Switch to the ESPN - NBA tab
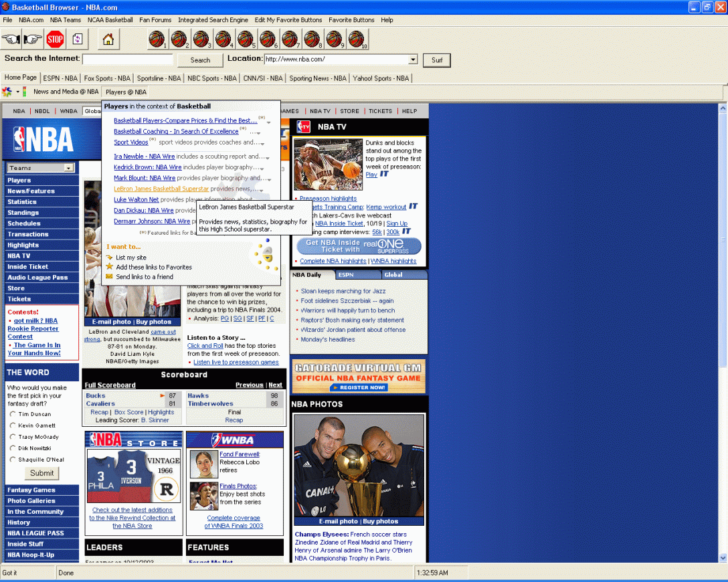 pyautogui.click(x=60, y=78)
